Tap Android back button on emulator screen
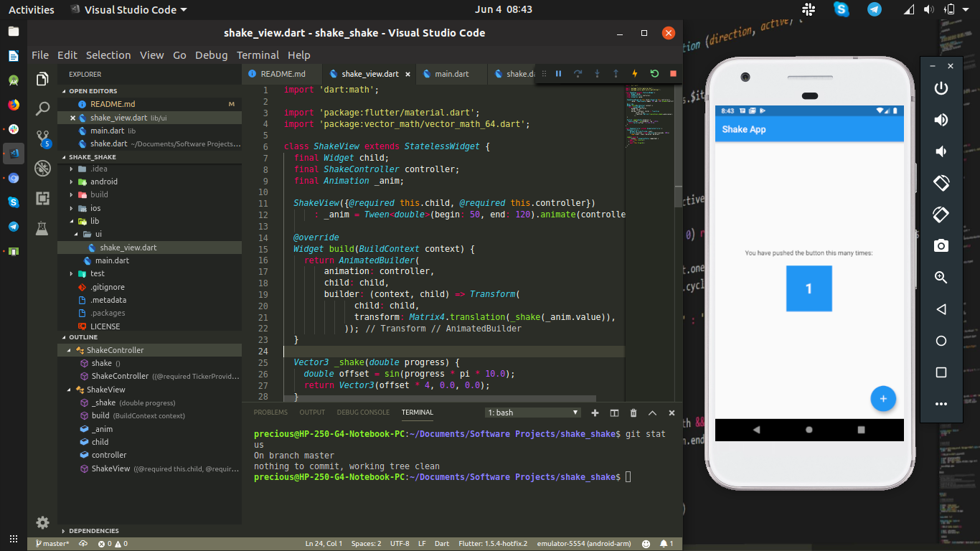 [756, 430]
